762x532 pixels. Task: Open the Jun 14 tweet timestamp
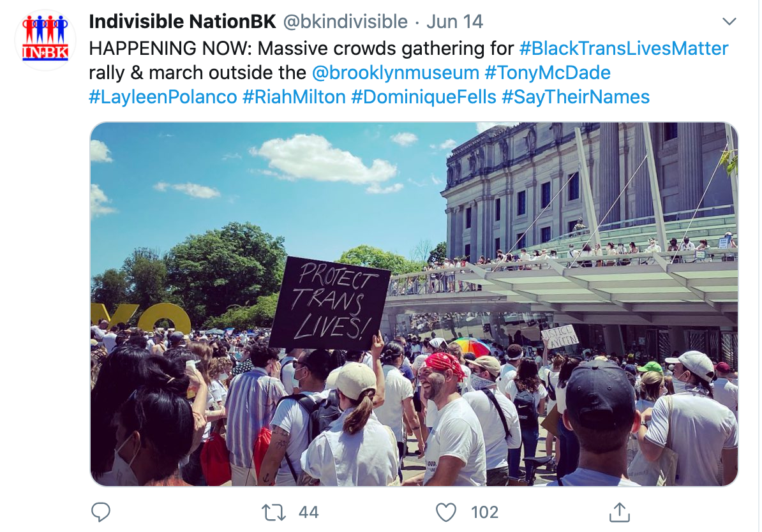454,22
